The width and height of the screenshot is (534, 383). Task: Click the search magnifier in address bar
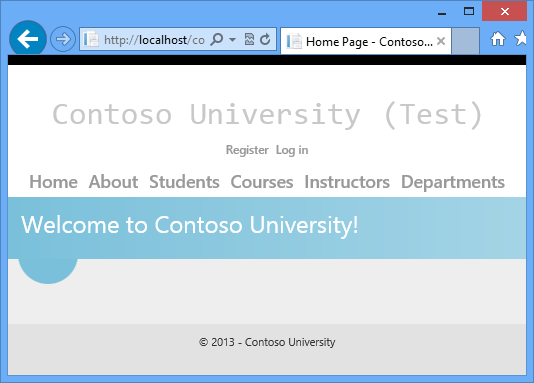tap(217, 39)
